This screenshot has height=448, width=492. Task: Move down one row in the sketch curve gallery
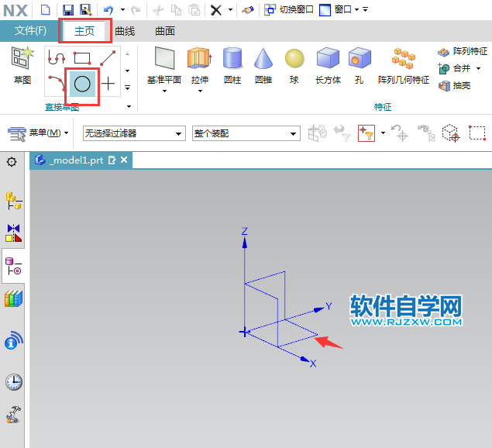tap(127, 71)
